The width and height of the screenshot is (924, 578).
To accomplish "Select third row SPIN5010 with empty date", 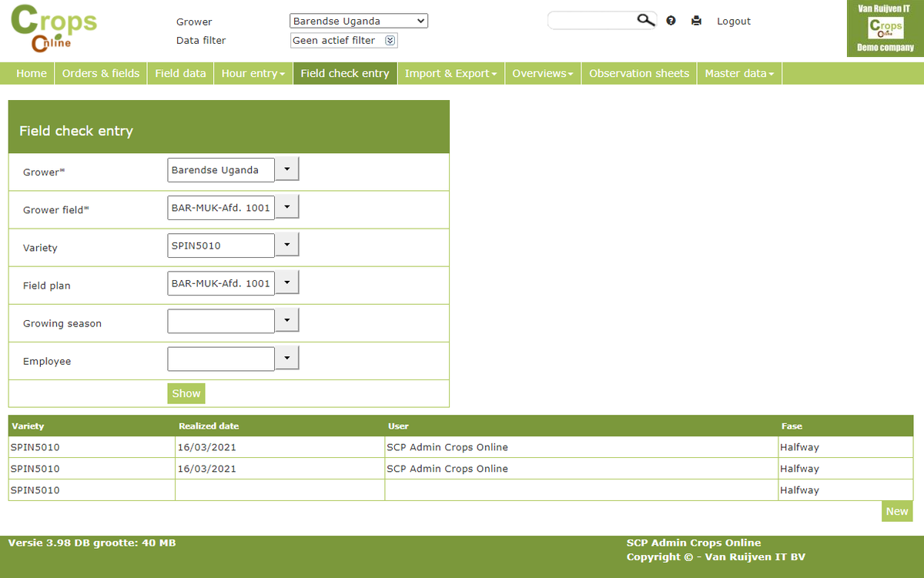I will 92,490.
